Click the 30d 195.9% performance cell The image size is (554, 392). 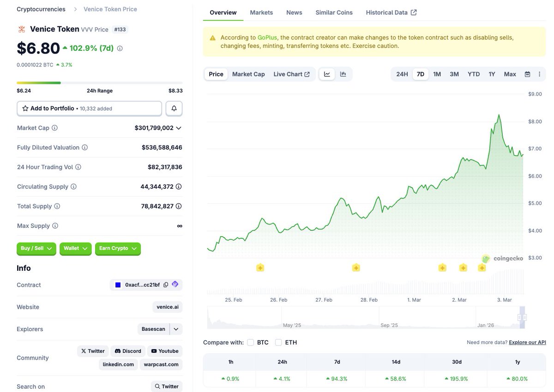(x=457, y=379)
